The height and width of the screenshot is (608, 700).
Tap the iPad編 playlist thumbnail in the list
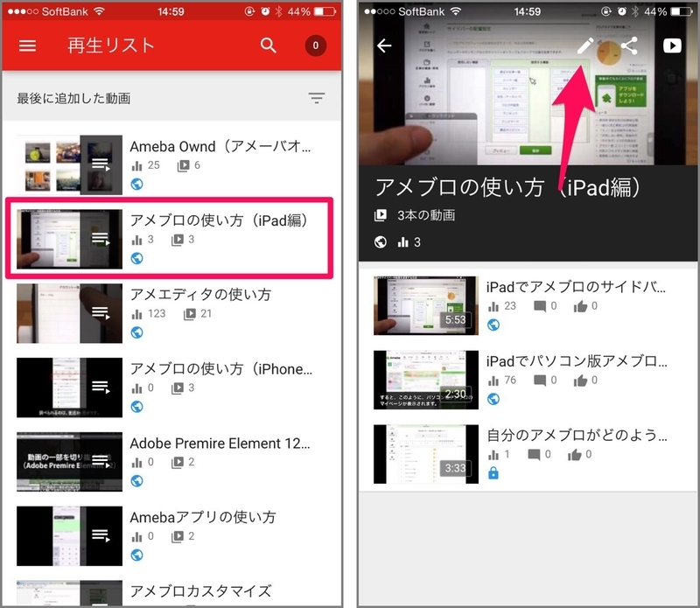coord(69,239)
